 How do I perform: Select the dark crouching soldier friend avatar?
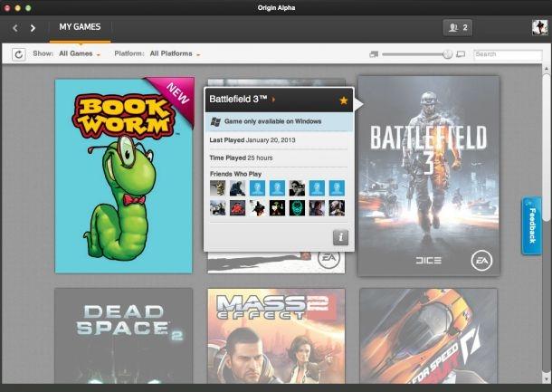238,188
